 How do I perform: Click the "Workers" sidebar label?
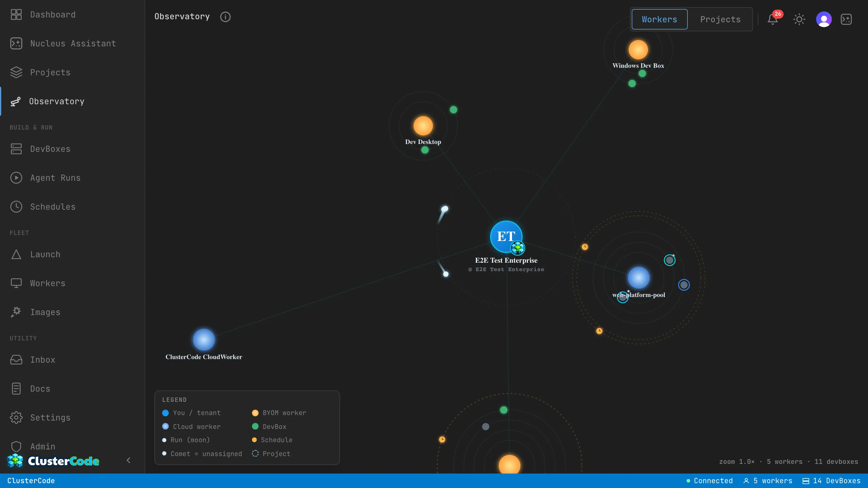48,283
